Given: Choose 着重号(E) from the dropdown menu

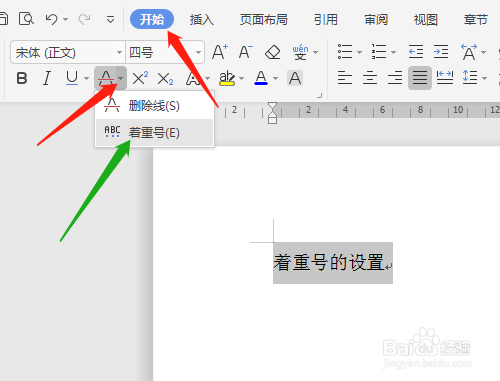Looking at the screenshot, I should click(x=154, y=133).
